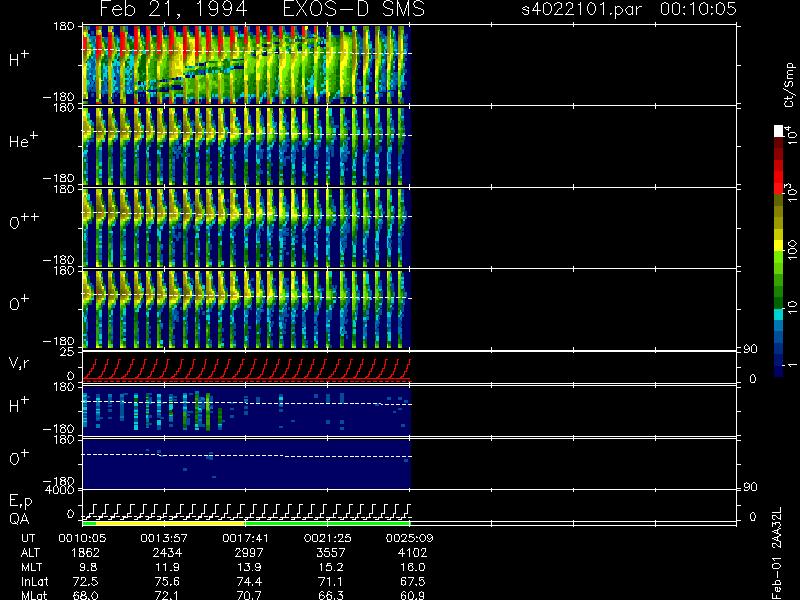Click the altitude value '2997'
800x600 pixels.
pos(249,553)
